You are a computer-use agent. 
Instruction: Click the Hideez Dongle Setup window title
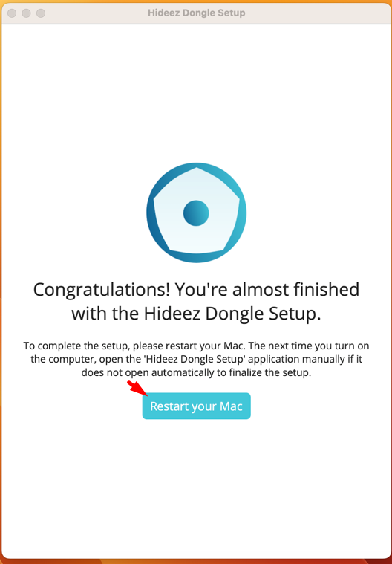pos(196,13)
